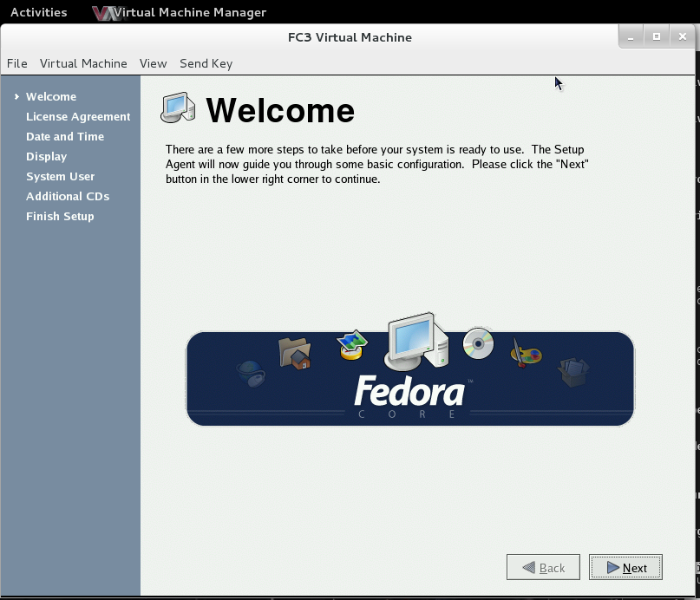Image resolution: width=700 pixels, height=600 pixels.
Task: Click the large computer icon in Fedora banner
Action: [x=416, y=342]
